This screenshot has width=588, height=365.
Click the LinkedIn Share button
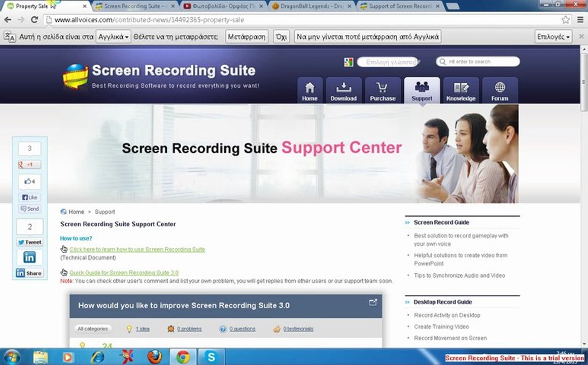coord(29,273)
